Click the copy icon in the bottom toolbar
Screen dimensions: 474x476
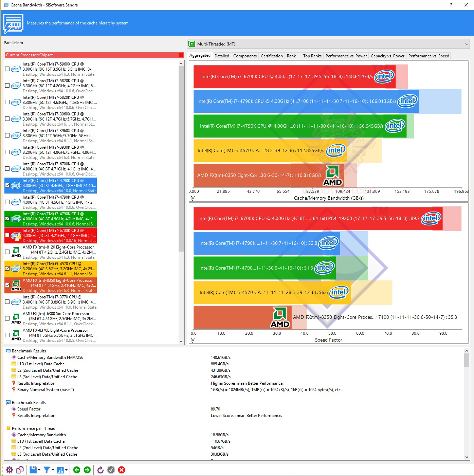tap(20, 470)
